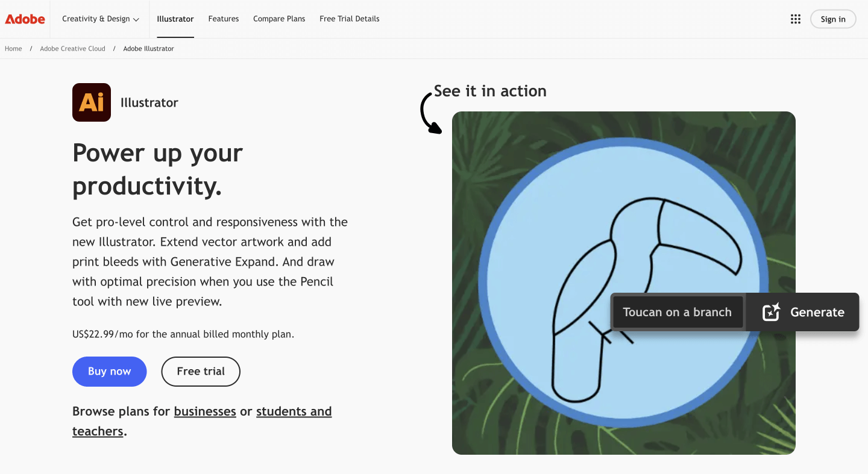
Task: Navigate to Home via the breadcrumb
Action: pyautogui.click(x=13, y=48)
